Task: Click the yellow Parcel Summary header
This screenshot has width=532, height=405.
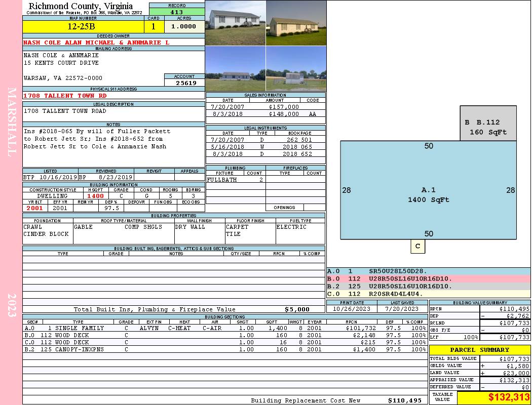Action: coord(480,350)
